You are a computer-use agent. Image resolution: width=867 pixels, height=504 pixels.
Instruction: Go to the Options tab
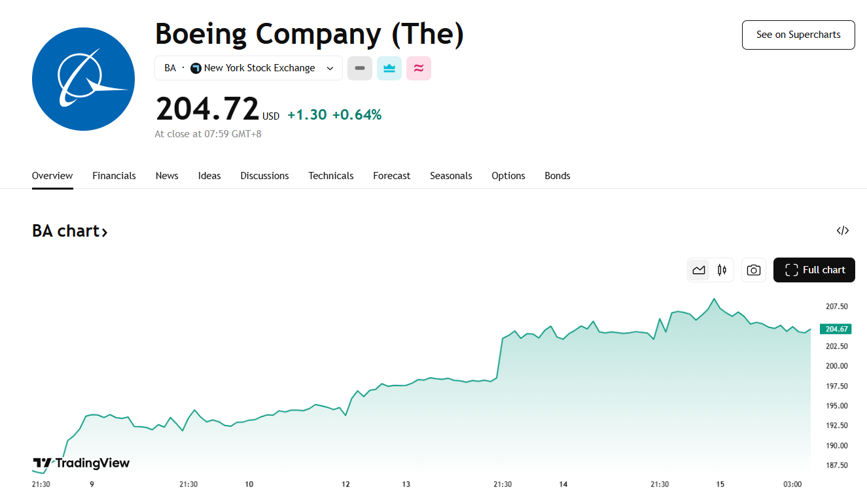tap(508, 176)
